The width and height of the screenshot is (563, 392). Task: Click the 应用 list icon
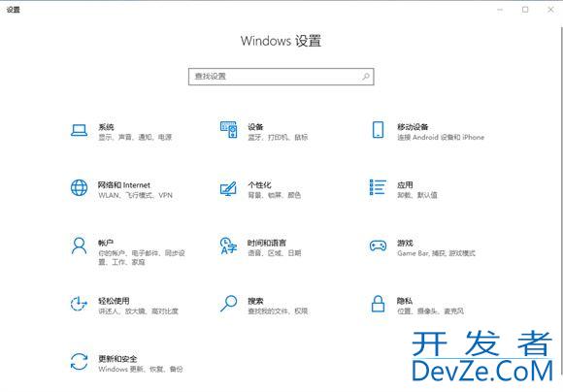coord(378,187)
